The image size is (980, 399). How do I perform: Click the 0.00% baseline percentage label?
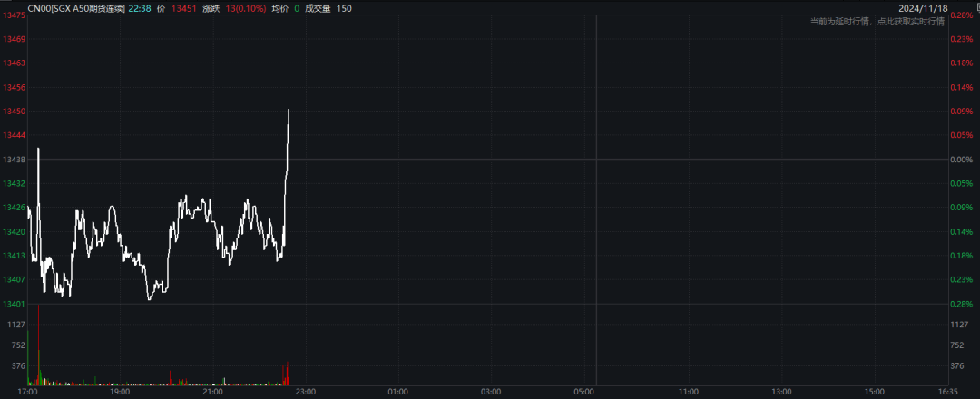point(962,160)
